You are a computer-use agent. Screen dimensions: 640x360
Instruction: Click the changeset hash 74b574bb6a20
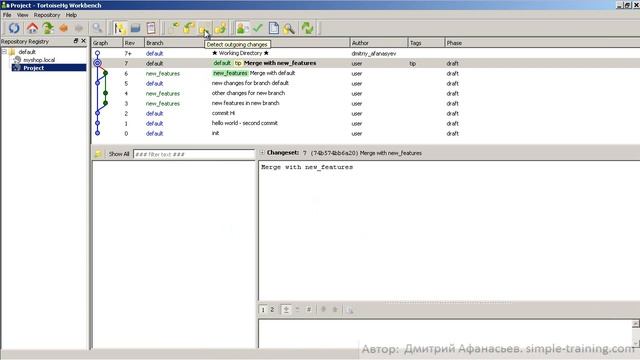(334, 153)
